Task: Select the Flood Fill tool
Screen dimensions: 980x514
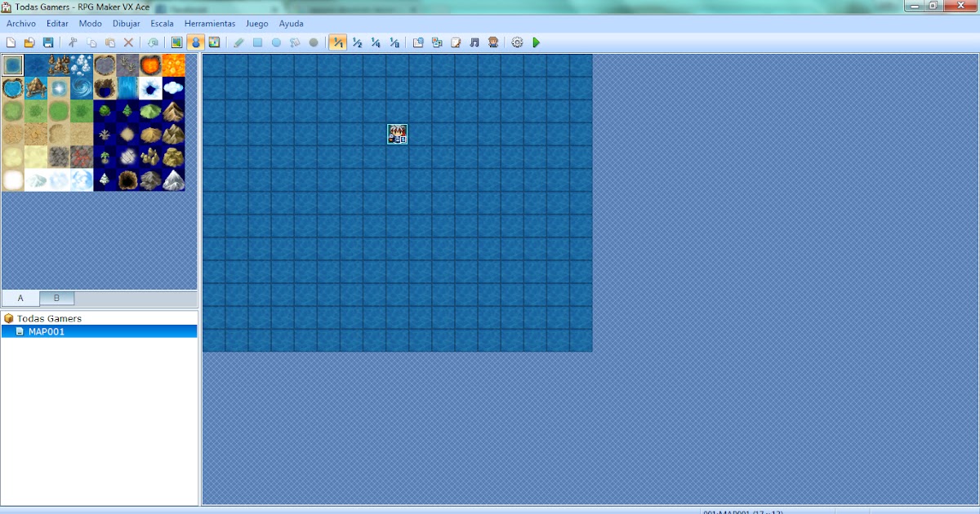Action: 295,42
